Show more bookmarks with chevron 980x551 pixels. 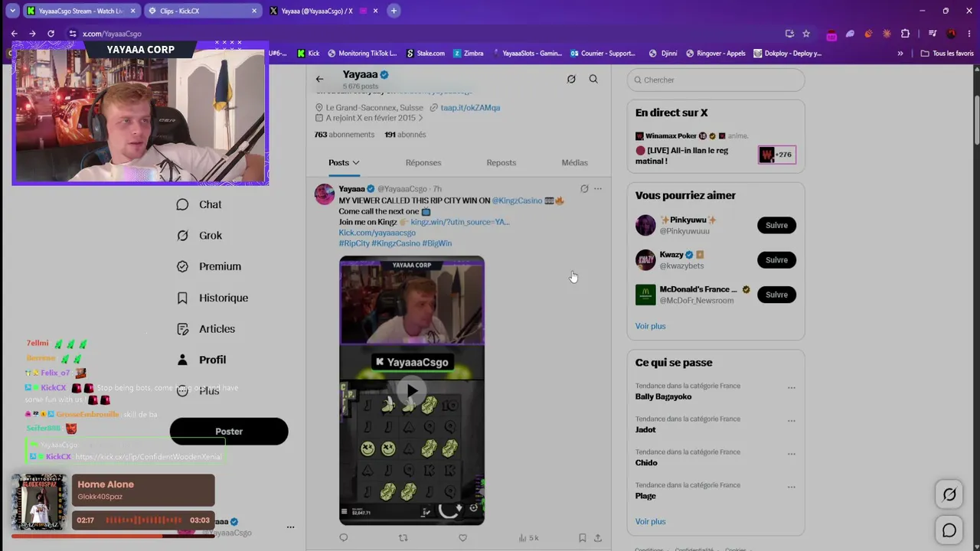[x=900, y=54]
